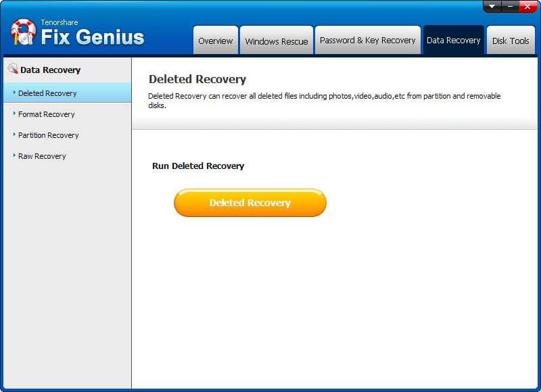Switch to the Overview tab
The image size is (541, 392).
point(216,40)
